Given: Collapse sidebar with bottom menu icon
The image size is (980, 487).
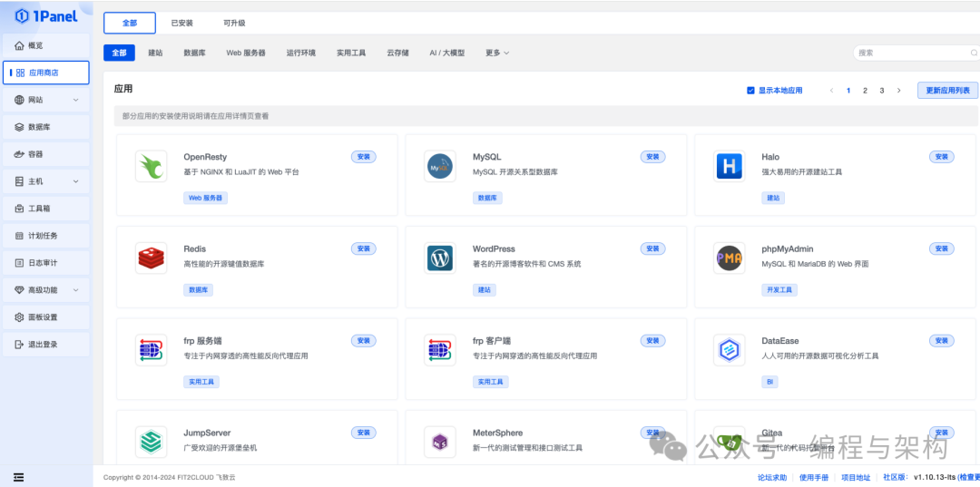Looking at the screenshot, I should [19, 477].
